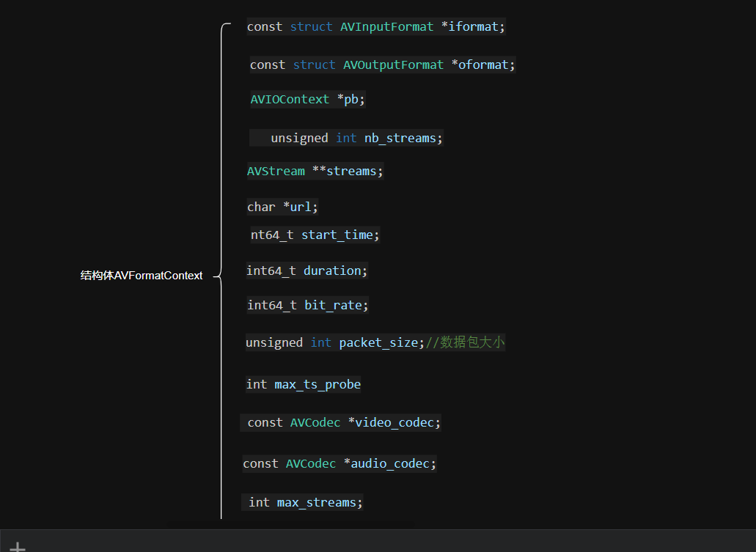Click the AVStream **streams node
The image size is (756, 552).
click(x=315, y=171)
